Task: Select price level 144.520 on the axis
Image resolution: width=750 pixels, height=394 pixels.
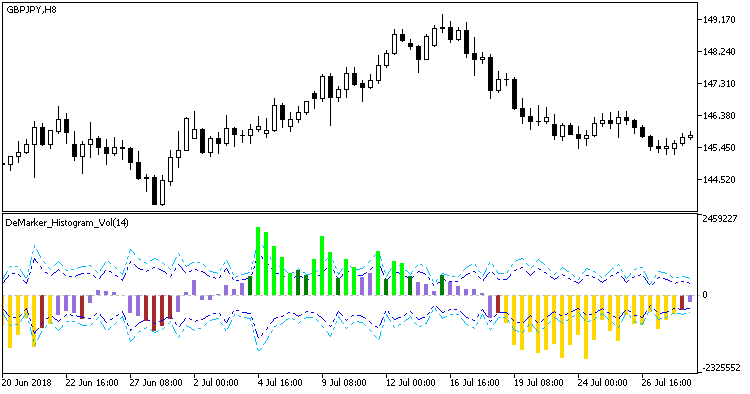Action: click(719, 180)
